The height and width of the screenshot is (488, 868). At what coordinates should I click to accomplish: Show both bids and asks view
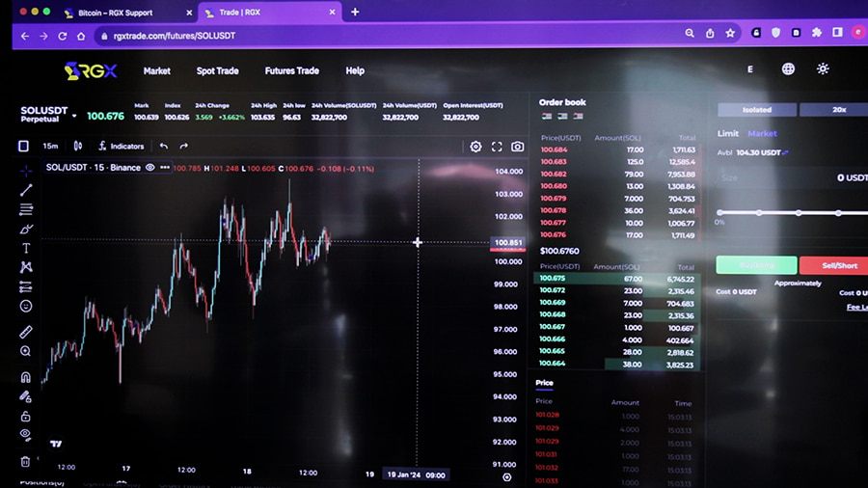pyautogui.click(x=547, y=116)
